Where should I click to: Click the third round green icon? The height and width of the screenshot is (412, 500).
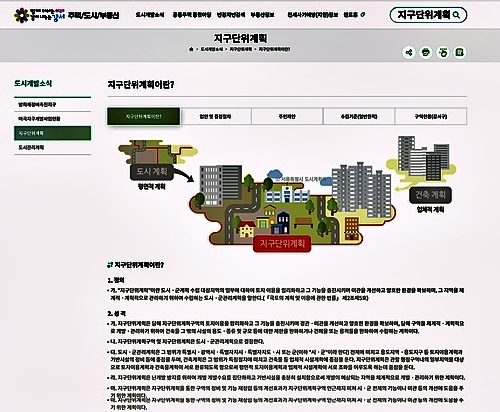pyautogui.click(x=443, y=52)
